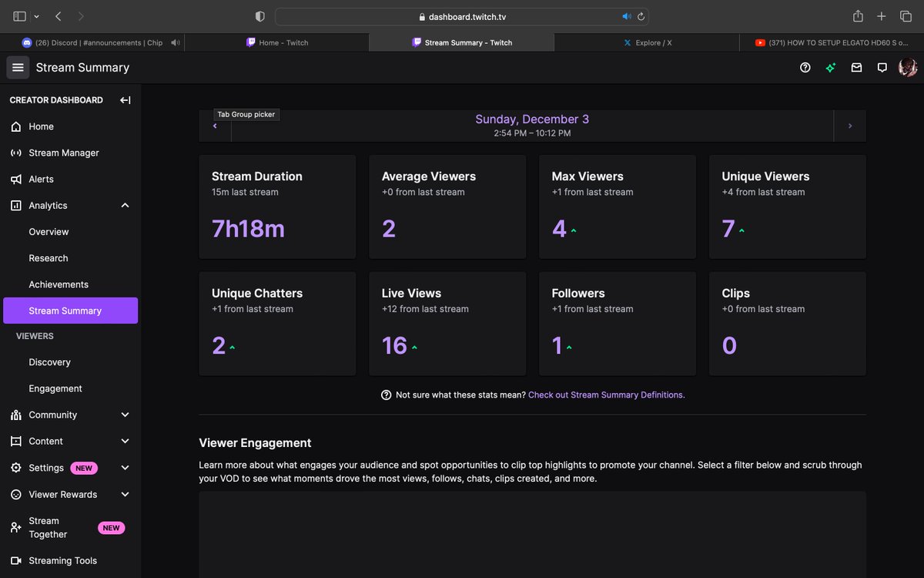Open Stream Summary Definitions link

point(607,395)
